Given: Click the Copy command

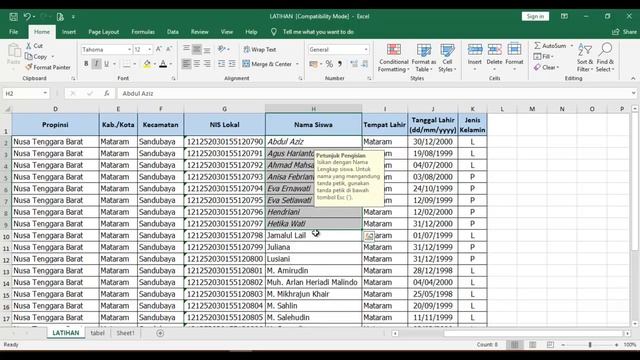Looking at the screenshot, I should point(36,56).
